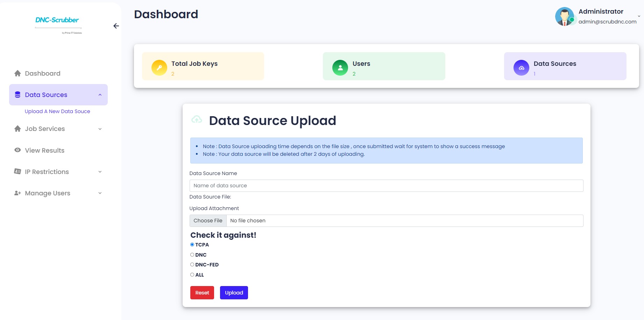Click the green user icon on Users card
This screenshot has width=644, height=320.
340,68
